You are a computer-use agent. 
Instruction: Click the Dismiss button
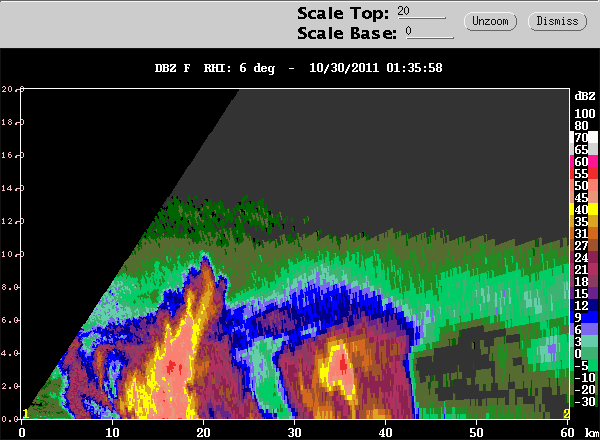pos(557,21)
